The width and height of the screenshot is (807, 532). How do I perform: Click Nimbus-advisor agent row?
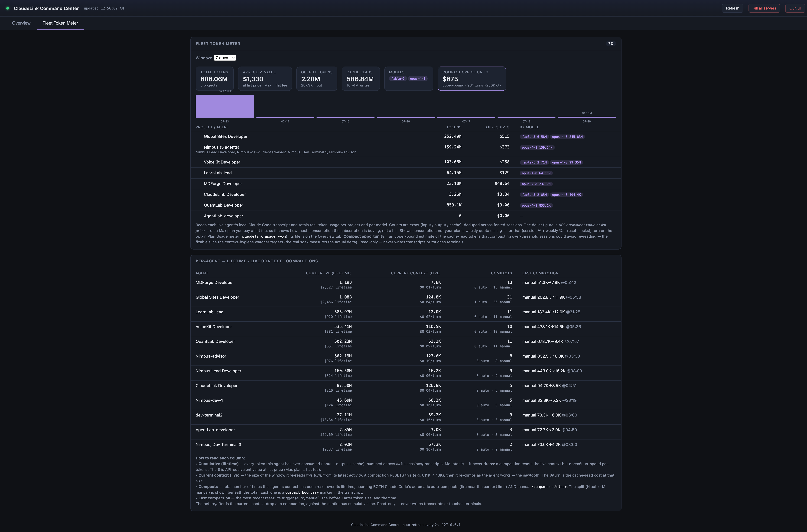tap(406, 358)
